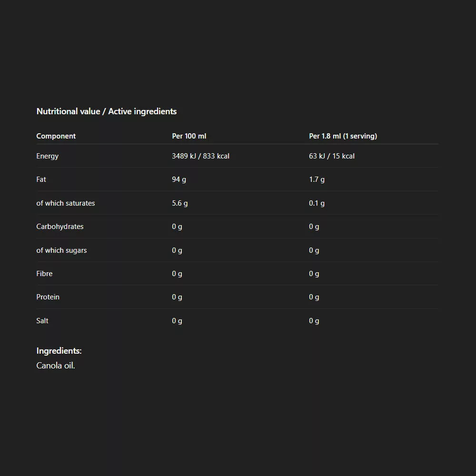The height and width of the screenshot is (476, 476).
Task: Click the Per 1.8 ml (1 serving) header
Action: point(343,136)
